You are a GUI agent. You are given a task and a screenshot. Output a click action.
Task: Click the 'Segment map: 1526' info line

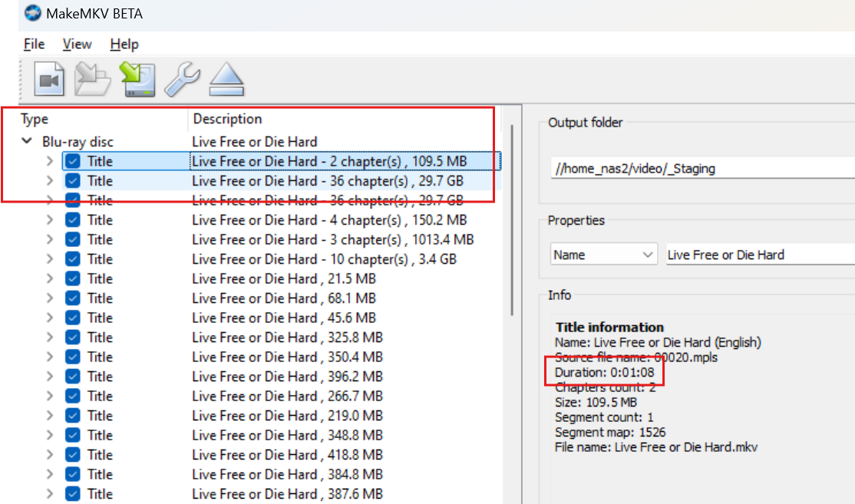point(610,432)
